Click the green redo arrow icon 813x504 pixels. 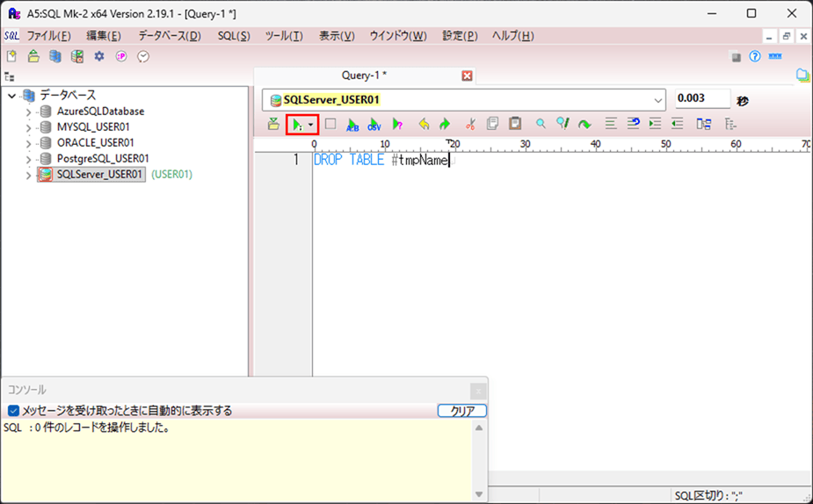[x=445, y=125]
